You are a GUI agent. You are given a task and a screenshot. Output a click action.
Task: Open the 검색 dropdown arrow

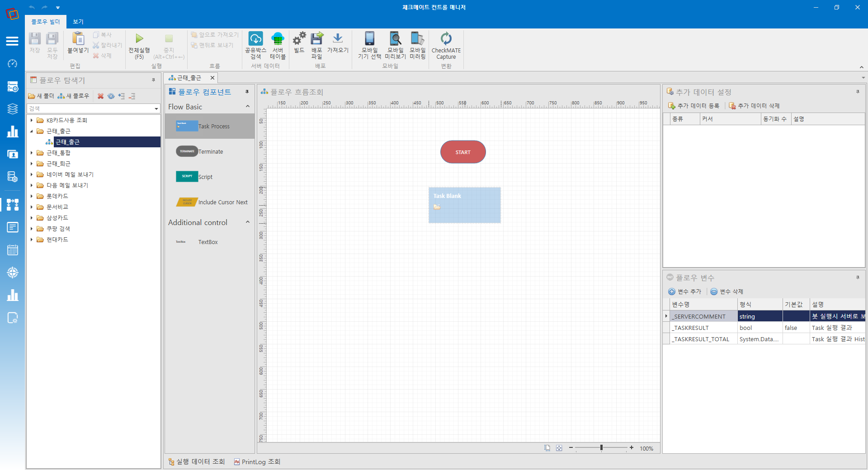(156, 108)
